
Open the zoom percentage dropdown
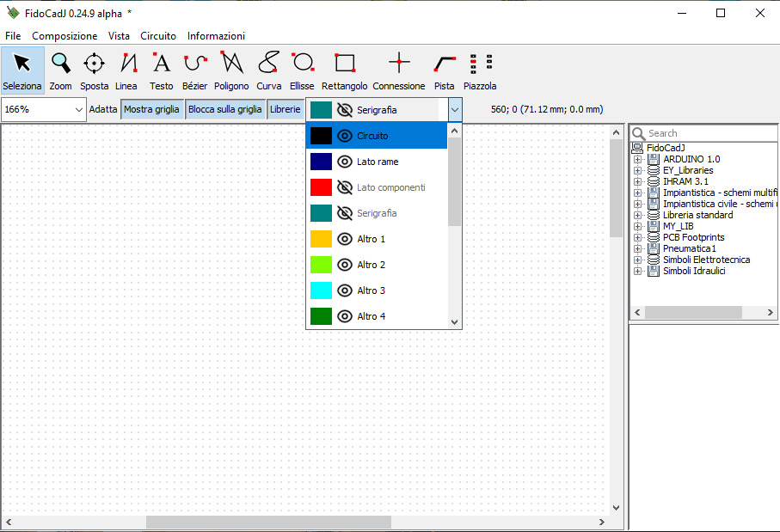coord(79,110)
